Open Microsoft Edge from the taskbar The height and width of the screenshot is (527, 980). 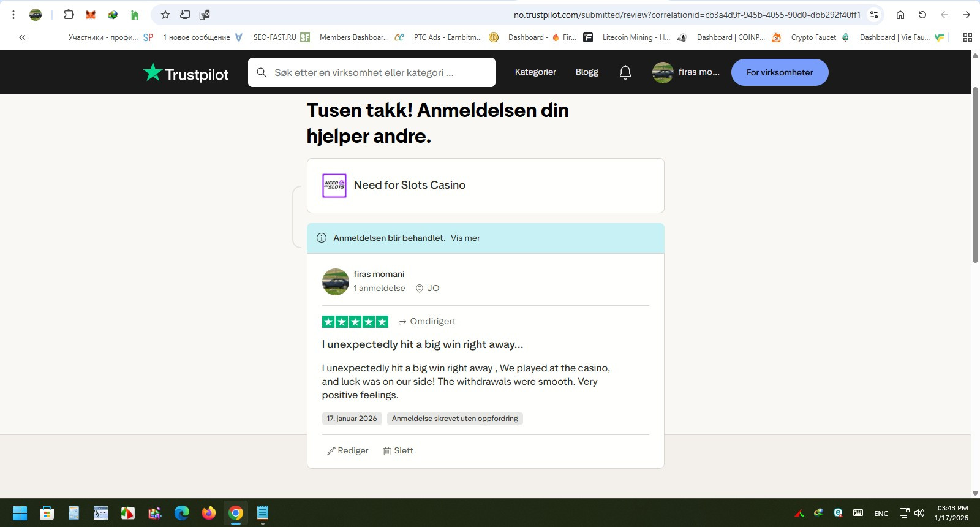coord(182,513)
